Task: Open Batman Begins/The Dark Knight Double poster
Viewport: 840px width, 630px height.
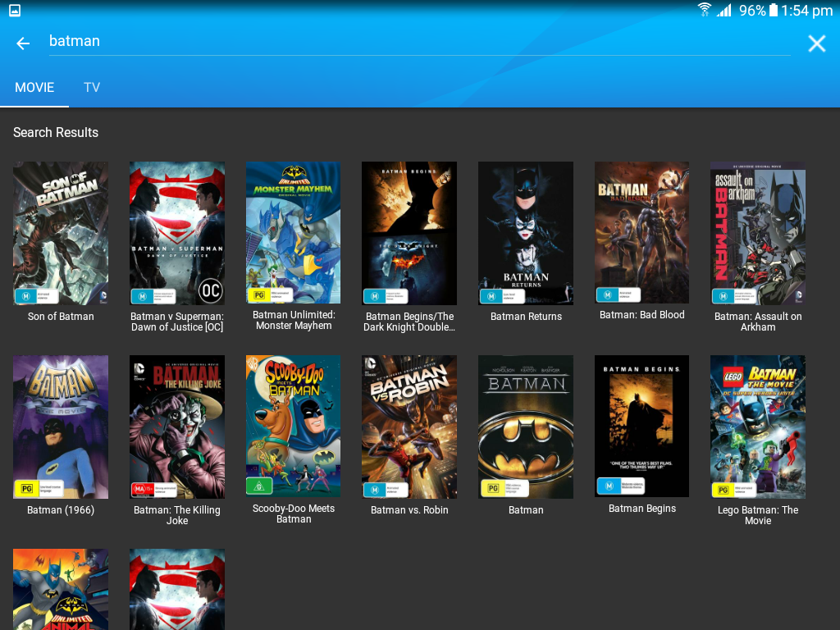Action: (409, 233)
